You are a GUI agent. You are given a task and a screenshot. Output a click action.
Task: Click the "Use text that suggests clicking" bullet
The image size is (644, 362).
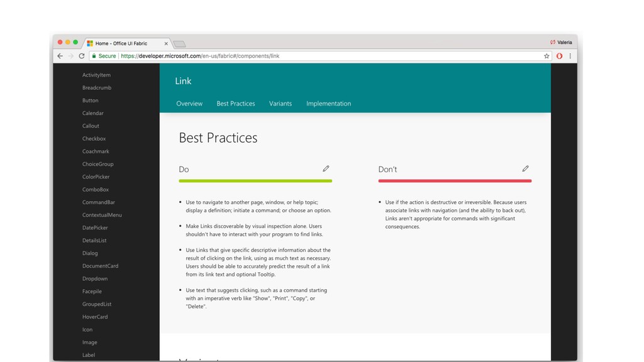click(x=257, y=299)
